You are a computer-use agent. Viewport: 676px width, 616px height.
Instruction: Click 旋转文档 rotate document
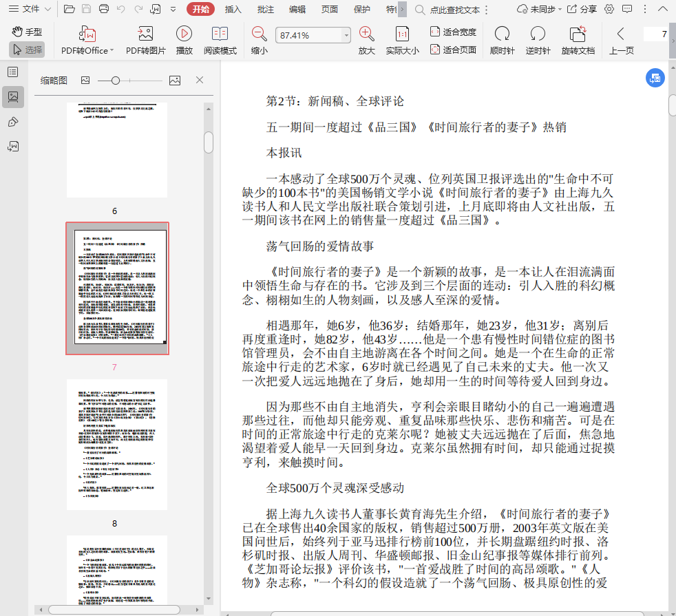coord(578,41)
